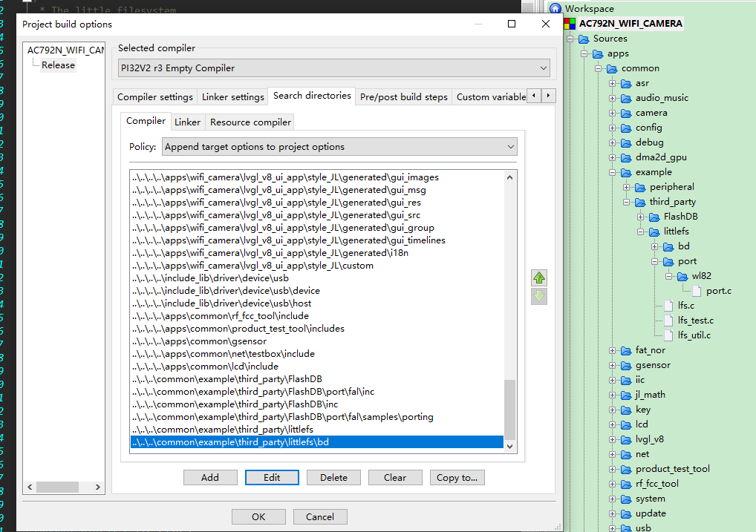Image resolution: width=756 pixels, height=532 pixels.
Task: Click the lfs_util.c file icon
Action: (x=668, y=335)
